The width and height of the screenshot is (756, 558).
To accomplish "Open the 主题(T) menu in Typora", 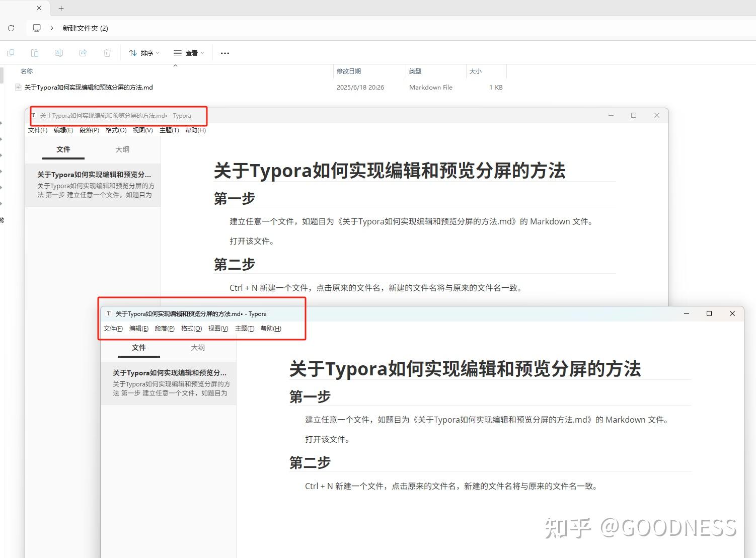I will click(169, 130).
